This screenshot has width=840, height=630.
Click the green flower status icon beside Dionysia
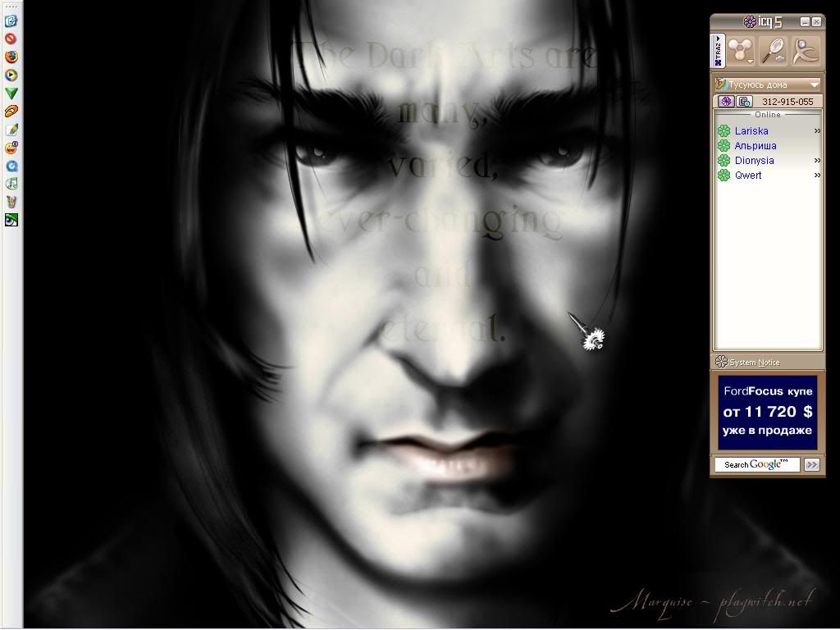724,160
